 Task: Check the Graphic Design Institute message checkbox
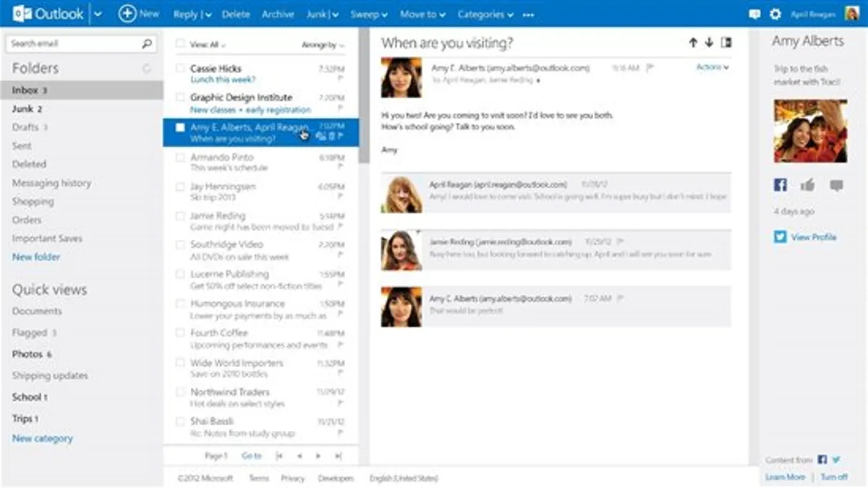click(x=180, y=98)
